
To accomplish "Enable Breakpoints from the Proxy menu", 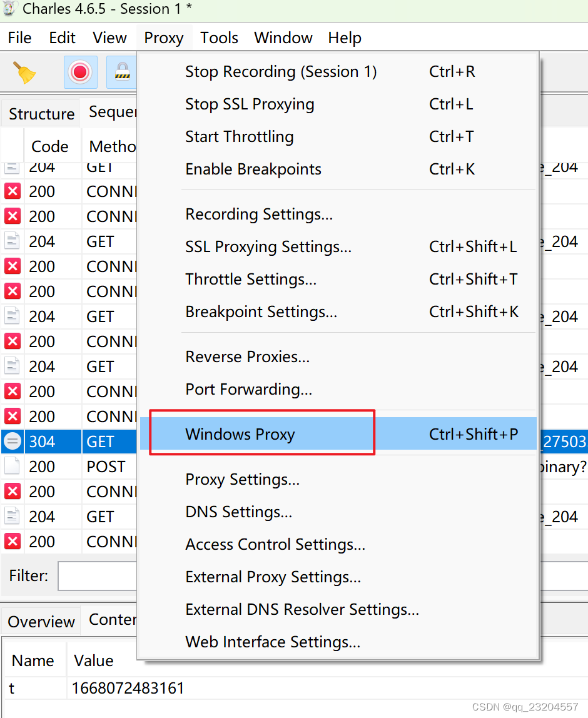I will tap(253, 169).
